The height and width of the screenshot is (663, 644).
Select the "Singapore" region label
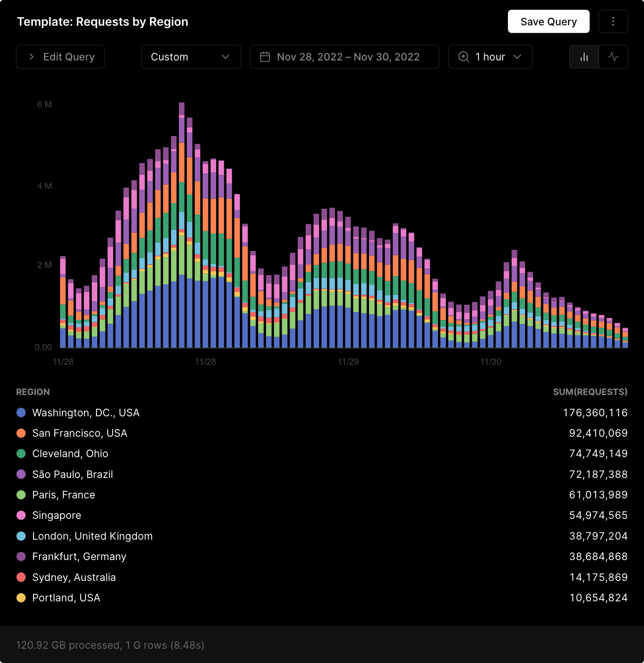click(x=57, y=515)
